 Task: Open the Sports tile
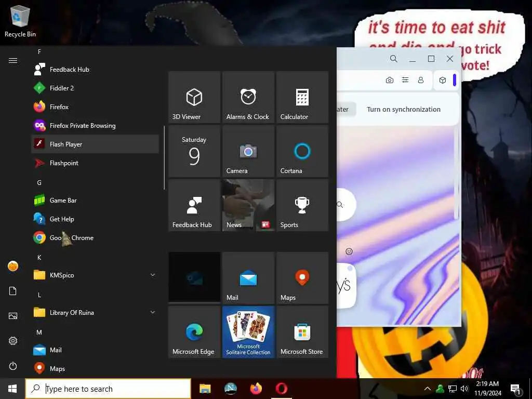click(x=302, y=205)
